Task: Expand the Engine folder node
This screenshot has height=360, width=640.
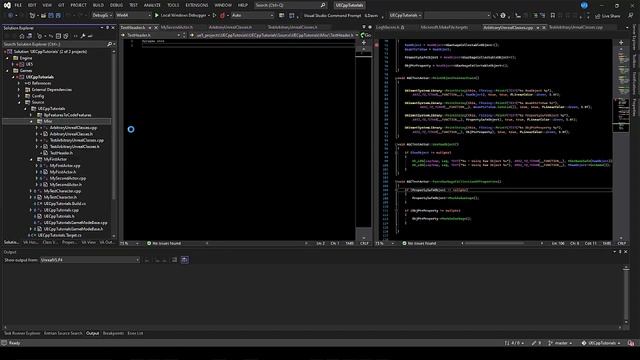Action: (7, 58)
